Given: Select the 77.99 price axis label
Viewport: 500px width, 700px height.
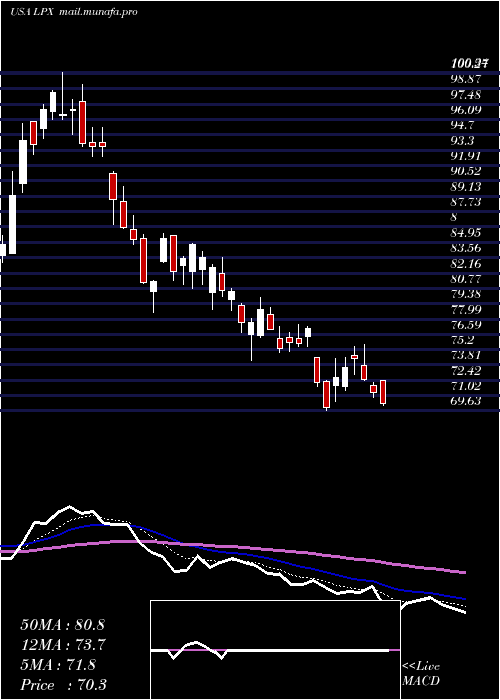Looking at the screenshot, I should pyautogui.click(x=466, y=309).
